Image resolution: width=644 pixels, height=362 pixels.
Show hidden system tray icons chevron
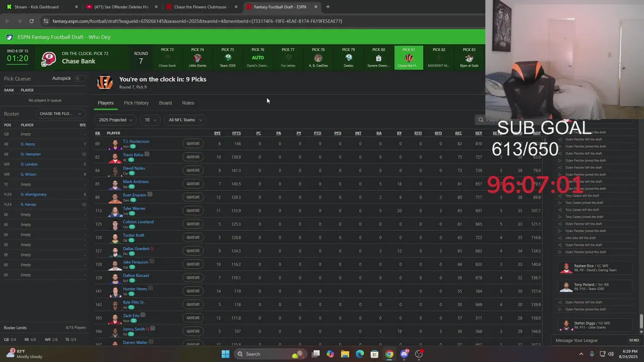coord(581,354)
